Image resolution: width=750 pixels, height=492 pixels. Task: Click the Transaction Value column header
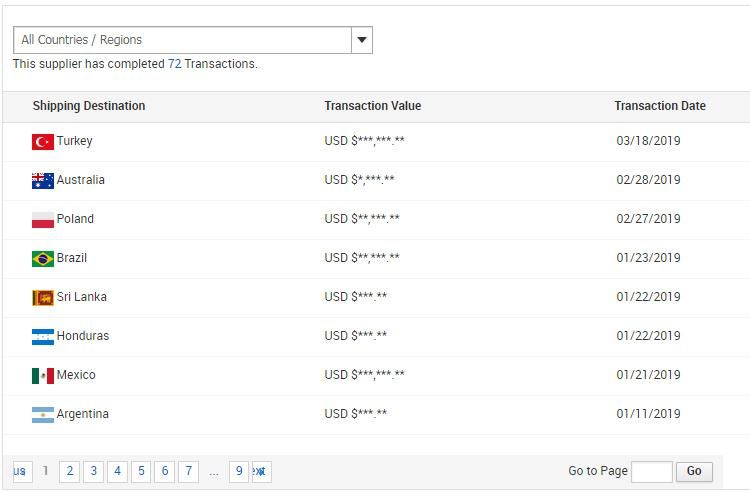(373, 106)
